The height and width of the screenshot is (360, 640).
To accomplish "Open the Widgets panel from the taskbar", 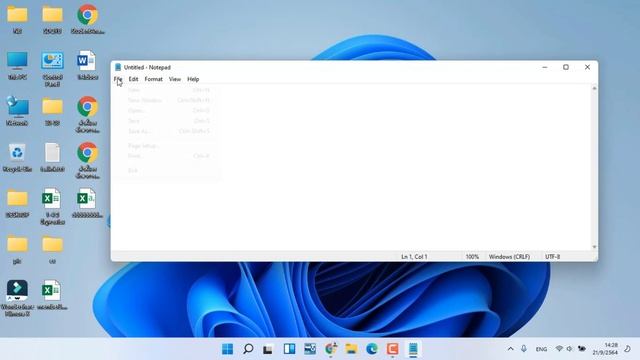I will (x=289, y=349).
